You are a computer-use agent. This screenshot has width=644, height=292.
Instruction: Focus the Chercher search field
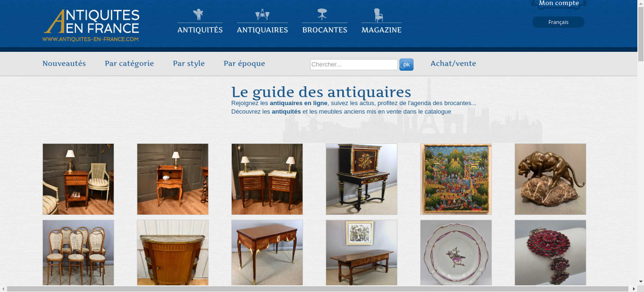354,64
